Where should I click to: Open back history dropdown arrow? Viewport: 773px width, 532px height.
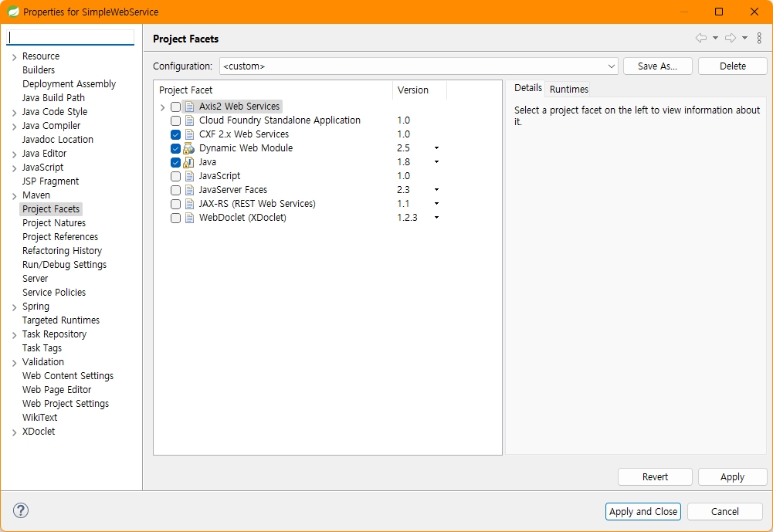tap(715, 38)
